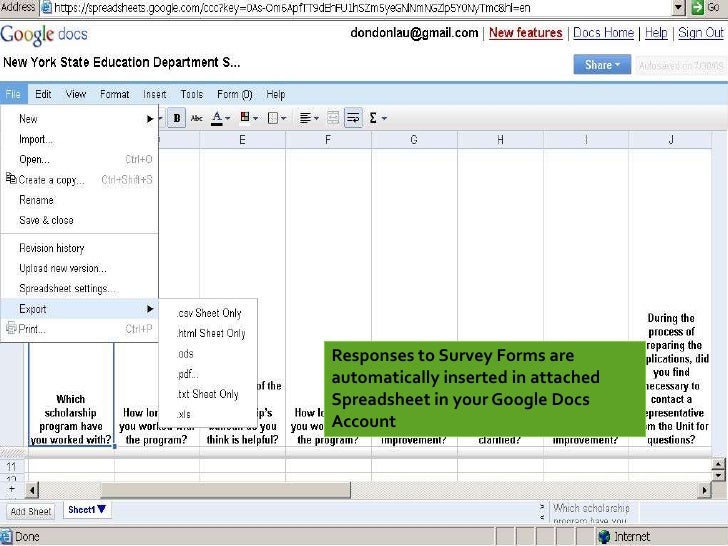Click the cell borders icon
Screen dimensions: 728x546
pos(273,118)
